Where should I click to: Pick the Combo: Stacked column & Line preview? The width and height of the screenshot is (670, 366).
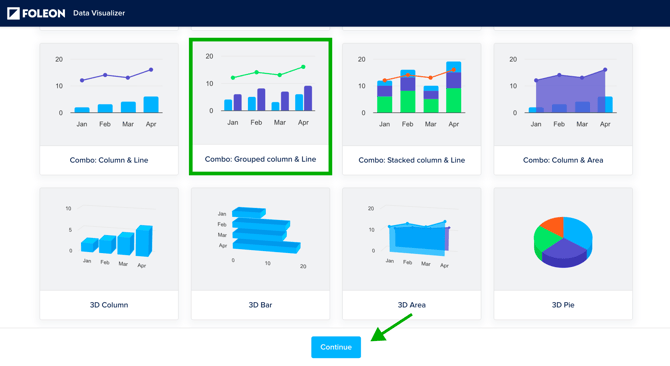411,94
